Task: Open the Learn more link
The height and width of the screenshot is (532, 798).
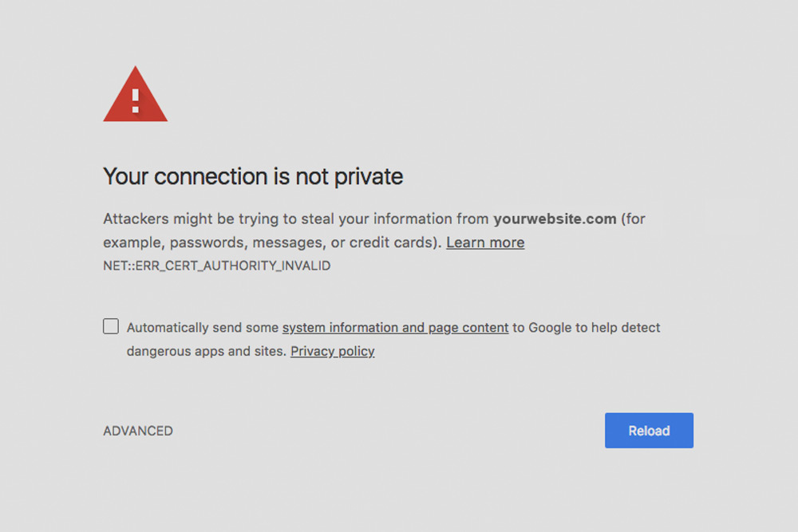Action: [x=485, y=242]
